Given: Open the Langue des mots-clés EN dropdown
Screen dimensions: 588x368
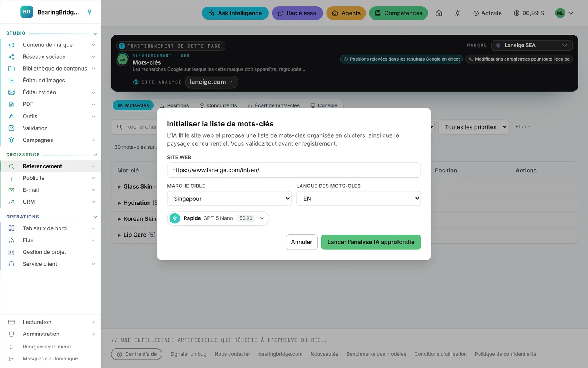Looking at the screenshot, I should tap(359, 199).
